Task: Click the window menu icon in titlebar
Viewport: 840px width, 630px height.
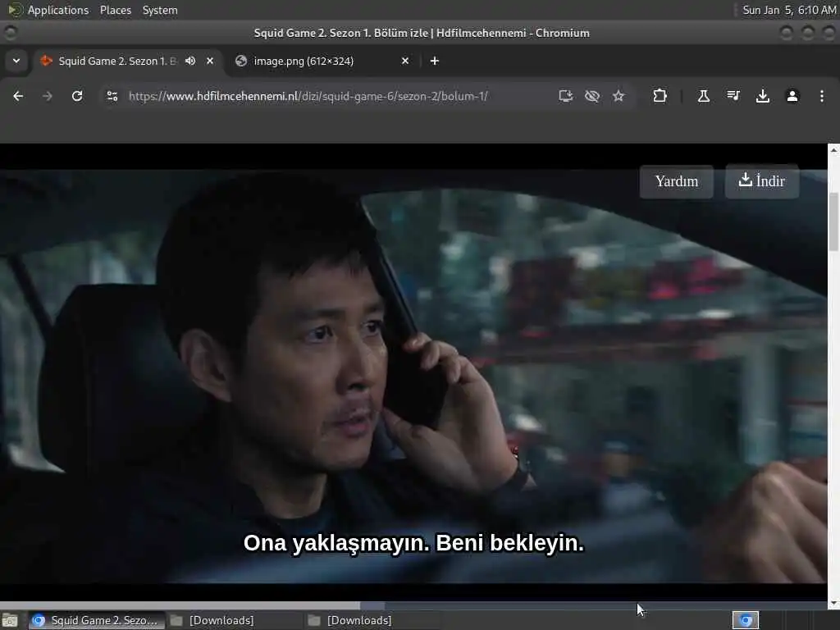Action: coord(10,33)
